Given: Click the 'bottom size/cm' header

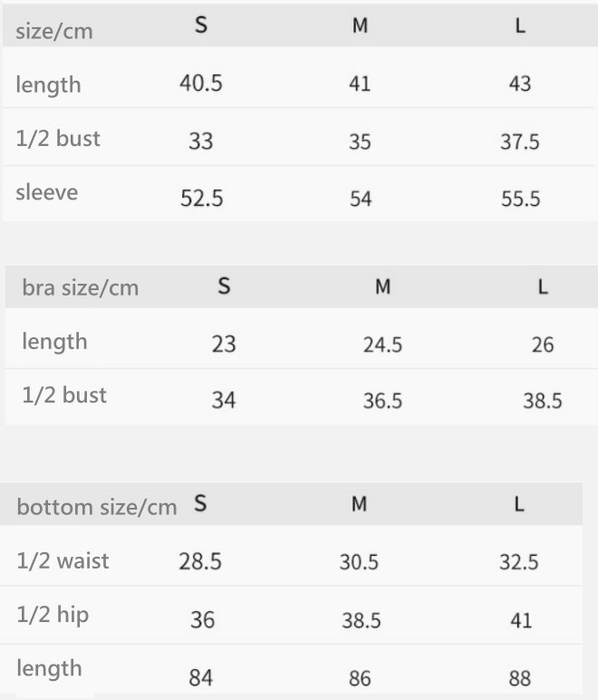Looking at the screenshot, I should pos(97,507).
